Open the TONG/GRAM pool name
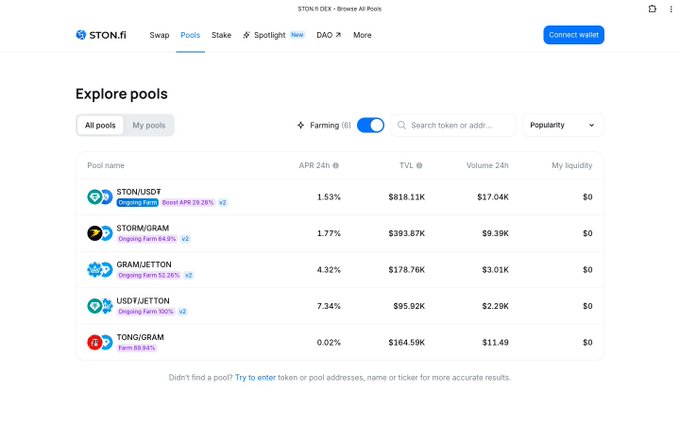Viewport: 680px width, 425px height. pos(140,337)
